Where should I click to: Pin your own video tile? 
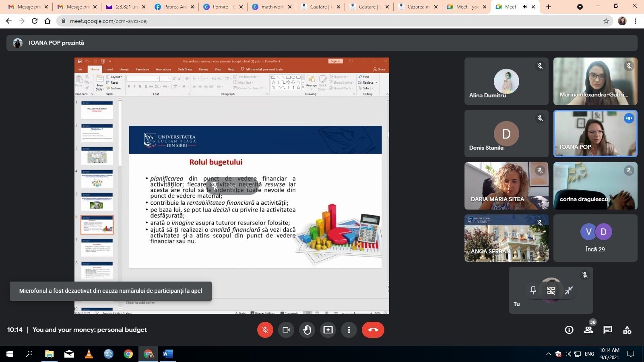533,290
